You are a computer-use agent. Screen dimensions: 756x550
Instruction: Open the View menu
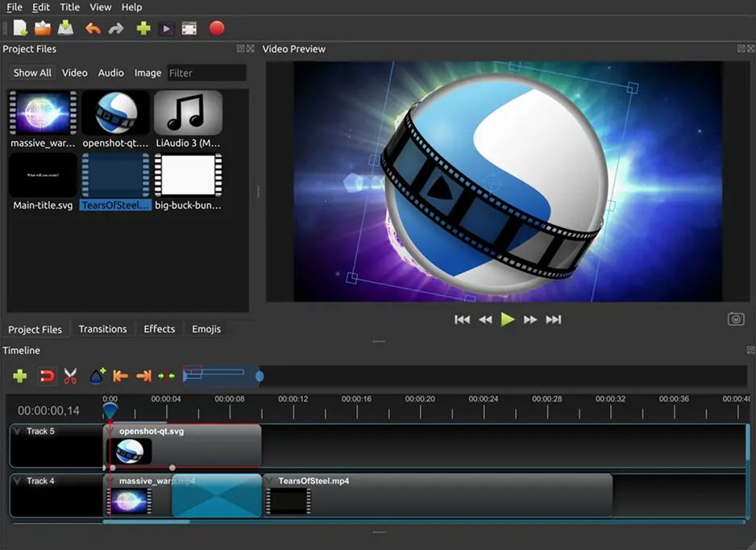coord(100,7)
